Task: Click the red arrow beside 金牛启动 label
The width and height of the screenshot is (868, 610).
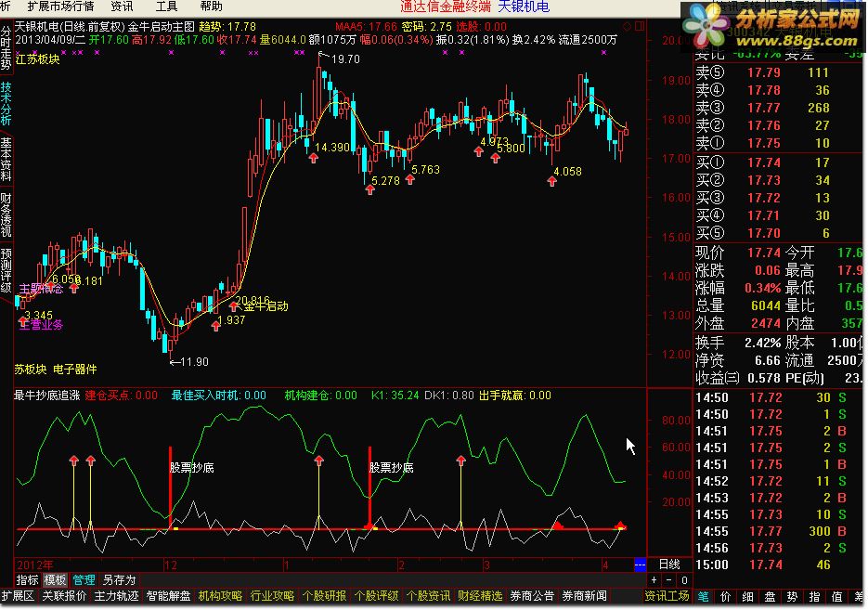Action: [233, 306]
